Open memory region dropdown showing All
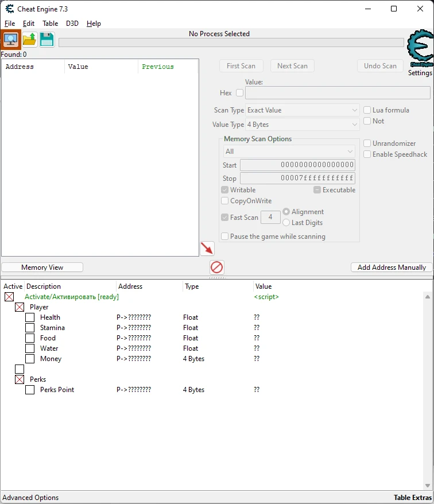Image resolution: width=434 pixels, height=504 pixels. tap(289, 151)
